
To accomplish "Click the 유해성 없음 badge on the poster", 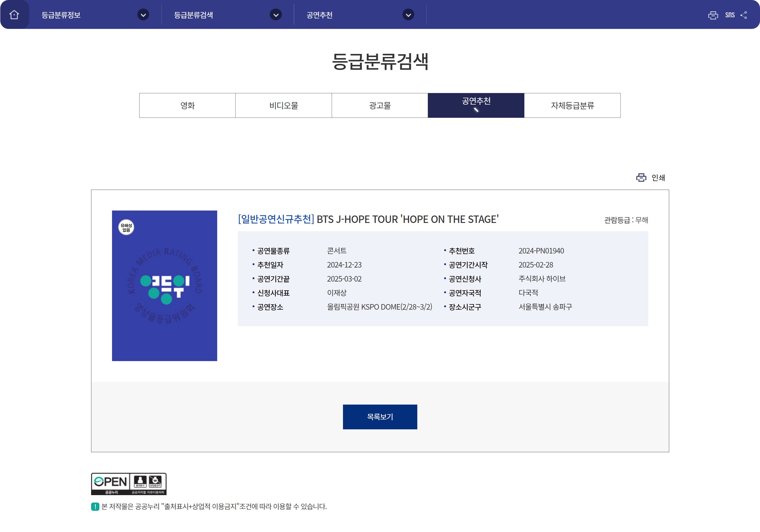I will [x=126, y=227].
